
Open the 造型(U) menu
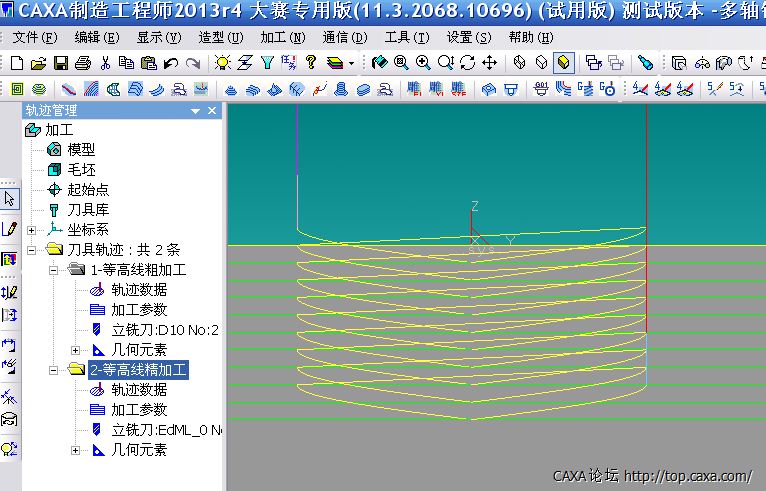(221, 37)
